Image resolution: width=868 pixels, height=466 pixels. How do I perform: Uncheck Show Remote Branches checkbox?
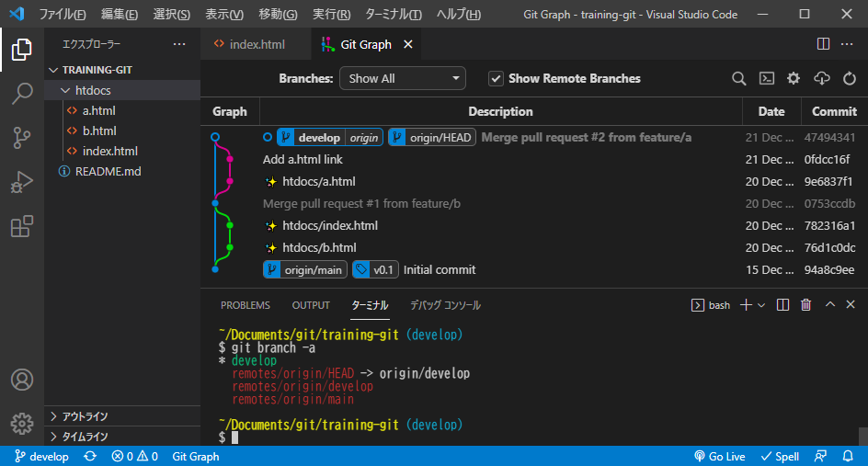click(x=496, y=79)
